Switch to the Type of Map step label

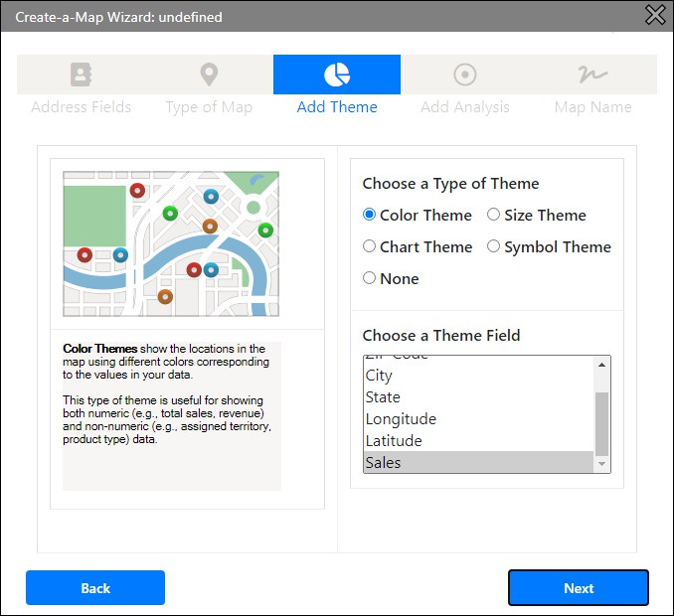(x=209, y=107)
